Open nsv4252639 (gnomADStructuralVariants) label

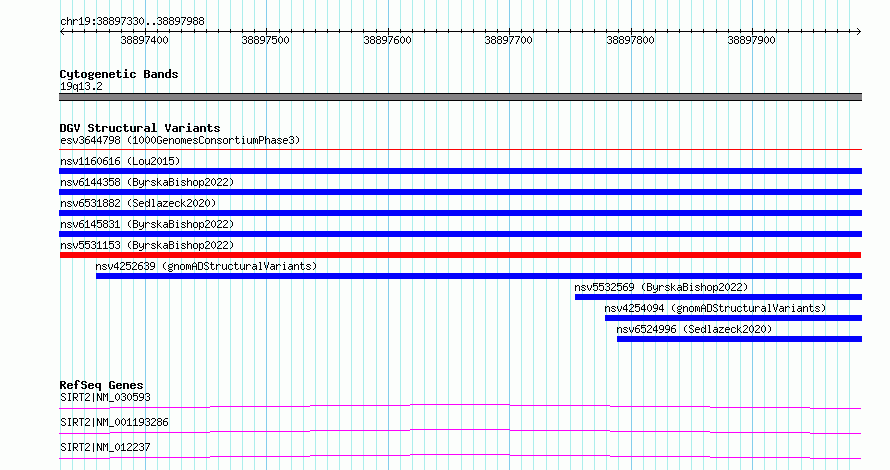click(206, 266)
